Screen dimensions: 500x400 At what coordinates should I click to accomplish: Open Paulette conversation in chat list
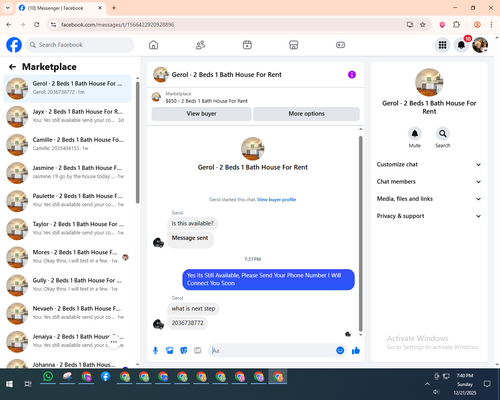pyautogui.click(x=68, y=201)
